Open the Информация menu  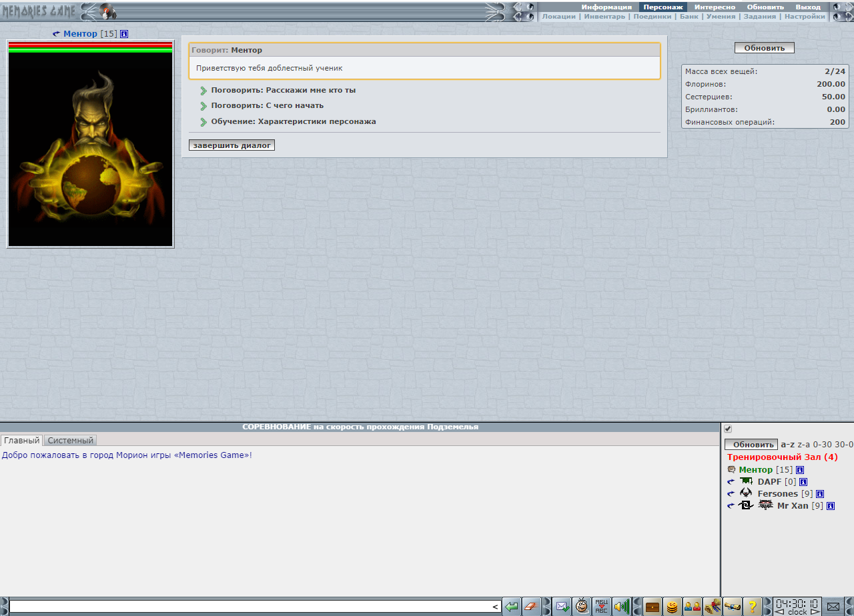point(606,7)
